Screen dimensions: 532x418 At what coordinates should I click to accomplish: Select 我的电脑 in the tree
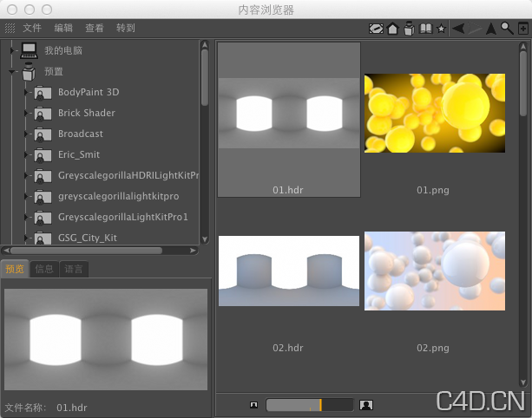coord(63,50)
